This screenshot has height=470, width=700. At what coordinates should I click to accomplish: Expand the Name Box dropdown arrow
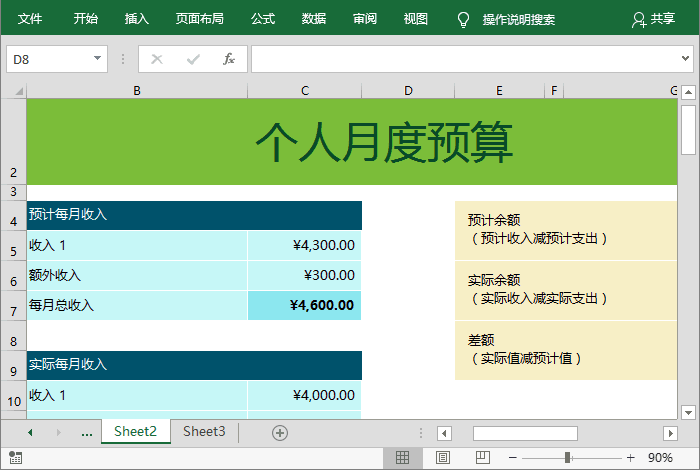coord(97,58)
